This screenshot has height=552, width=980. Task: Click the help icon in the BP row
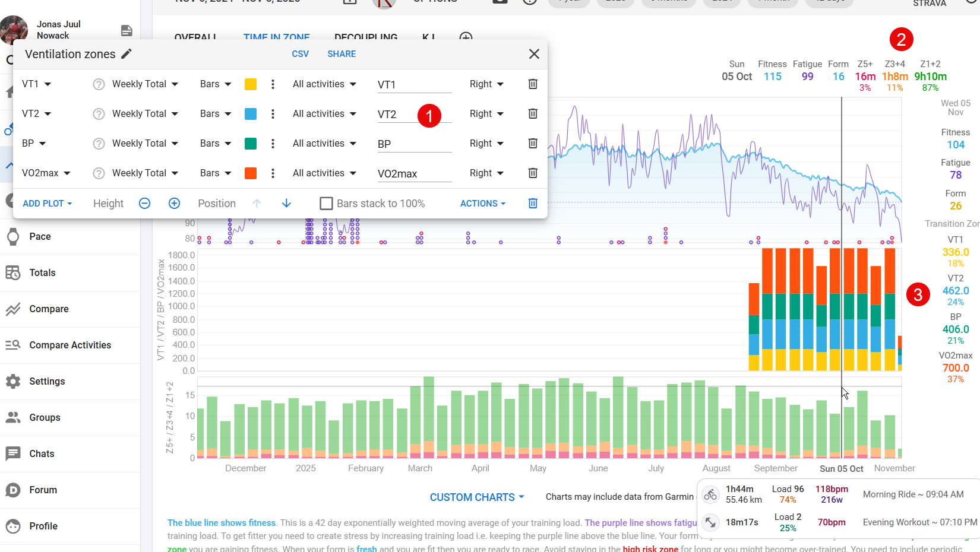pos(99,144)
